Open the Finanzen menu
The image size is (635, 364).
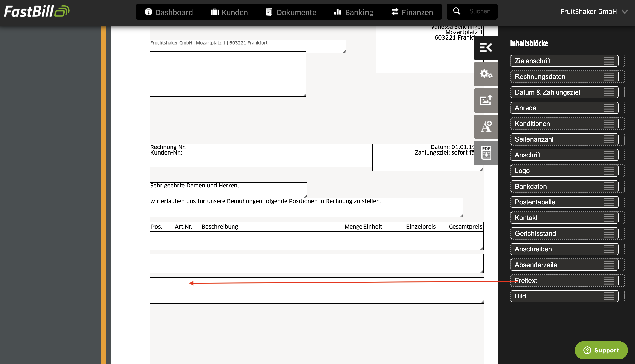[x=412, y=12]
